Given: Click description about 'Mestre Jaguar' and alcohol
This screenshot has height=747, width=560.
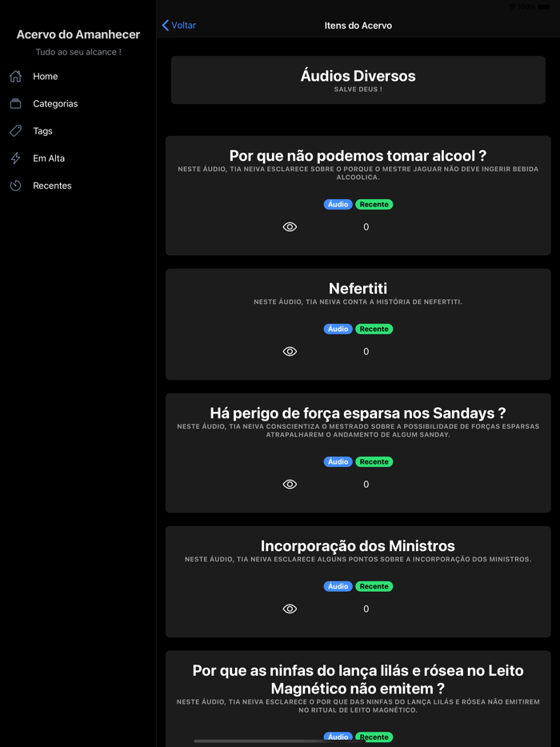Looking at the screenshot, I should pyautogui.click(x=358, y=173).
